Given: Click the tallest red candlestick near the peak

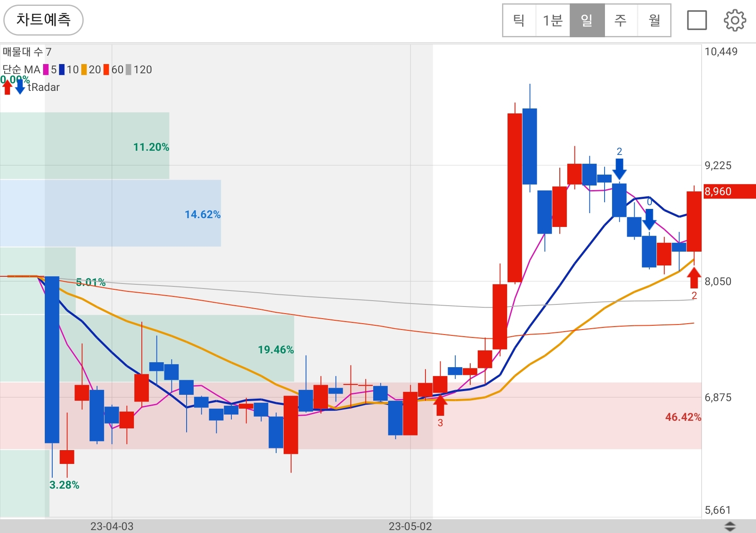Looking at the screenshot, I should click(515, 198).
